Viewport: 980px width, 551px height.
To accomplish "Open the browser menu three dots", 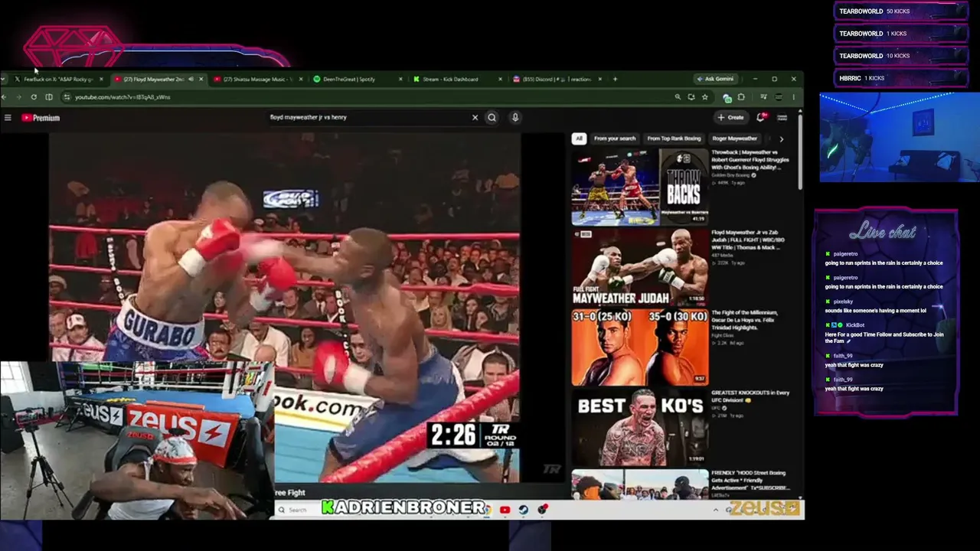I will (x=794, y=97).
